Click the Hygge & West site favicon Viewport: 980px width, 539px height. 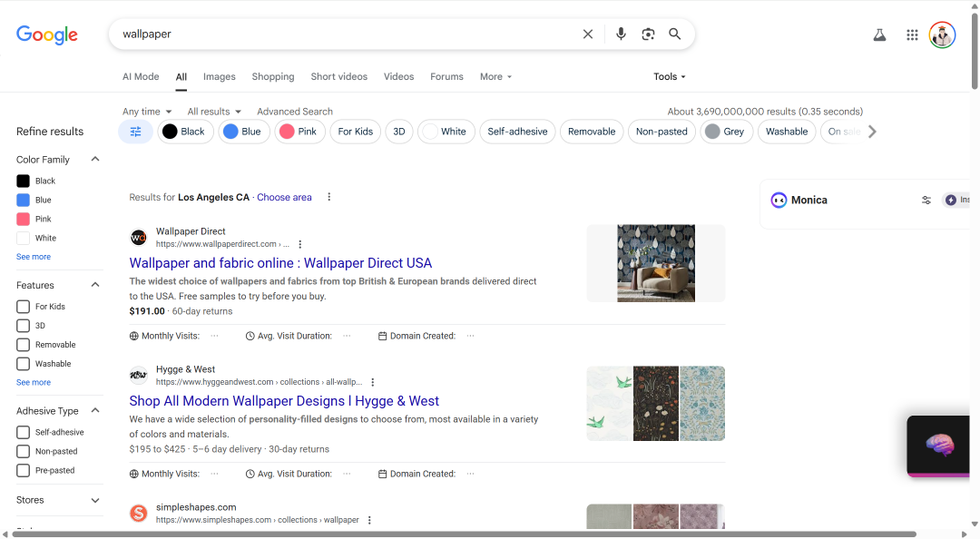pos(138,375)
